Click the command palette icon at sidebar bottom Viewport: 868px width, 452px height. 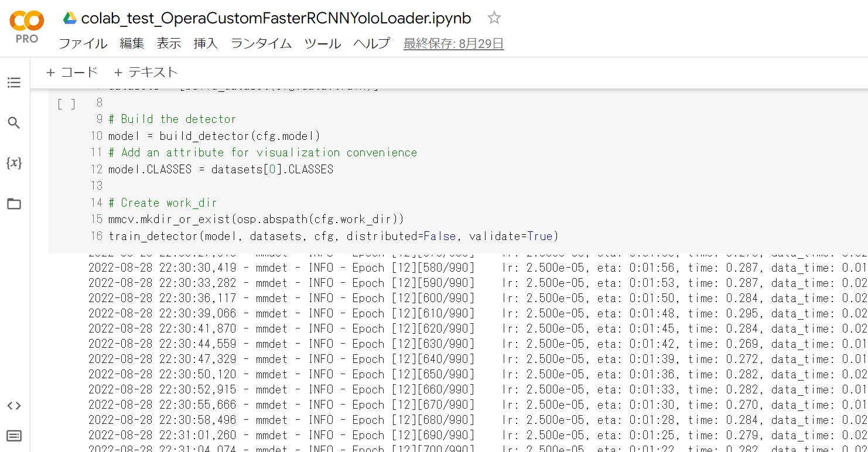point(14,436)
